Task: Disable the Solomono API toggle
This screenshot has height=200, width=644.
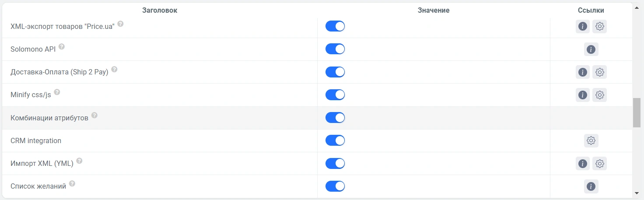Action: click(335, 49)
